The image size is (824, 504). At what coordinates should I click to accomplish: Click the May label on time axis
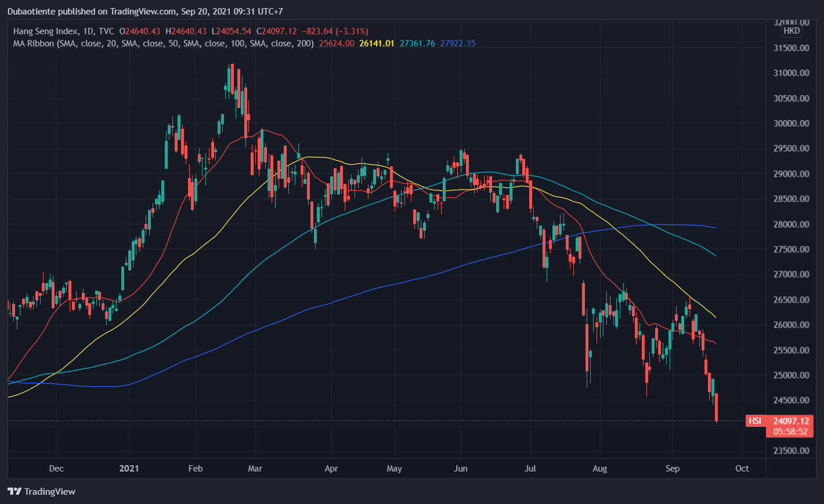click(x=394, y=469)
